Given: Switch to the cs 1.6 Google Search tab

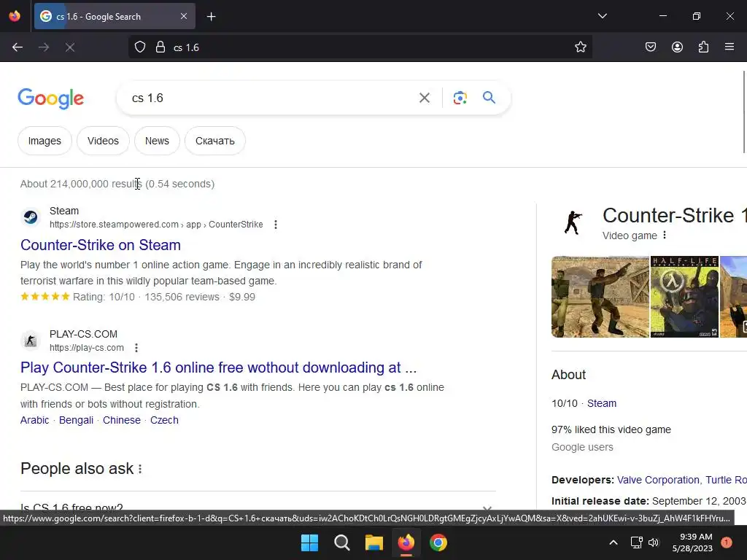Looking at the screenshot, I should coord(115,17).
